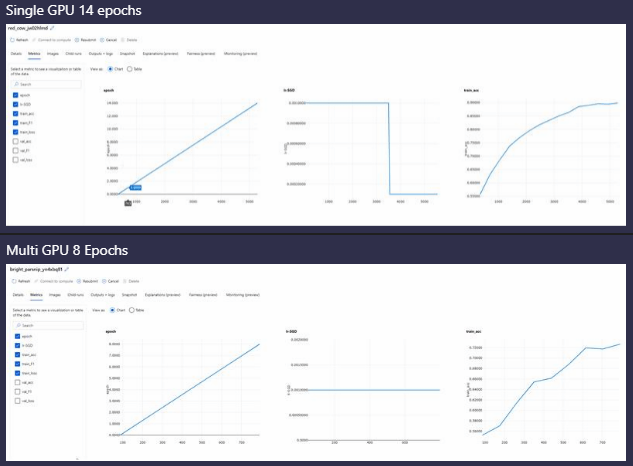
Task: Uncheck train_loss metric in Single GPU panel
Action: click(15, 132)
